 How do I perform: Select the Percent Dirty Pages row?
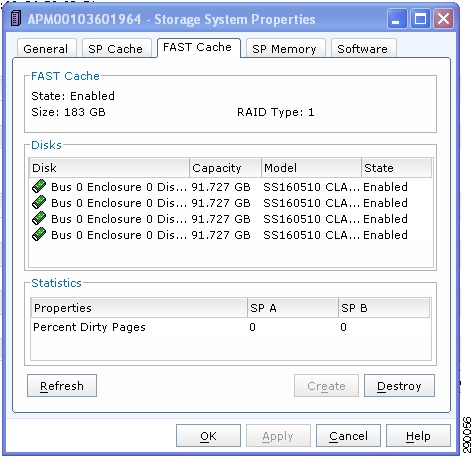(231, 327)
